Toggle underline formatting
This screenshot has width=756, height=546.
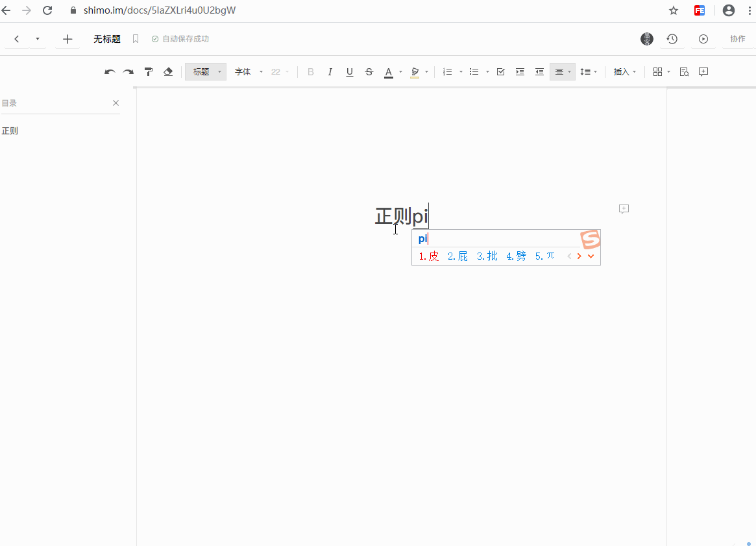tap(350, 72)
